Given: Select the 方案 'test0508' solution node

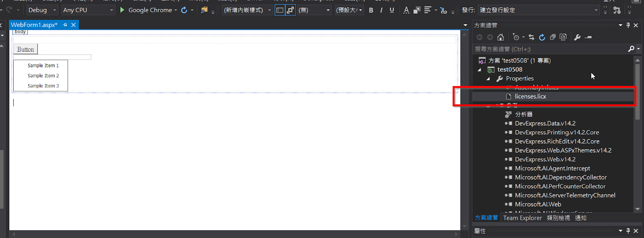Looking at the screenshot, I should 519,60.
